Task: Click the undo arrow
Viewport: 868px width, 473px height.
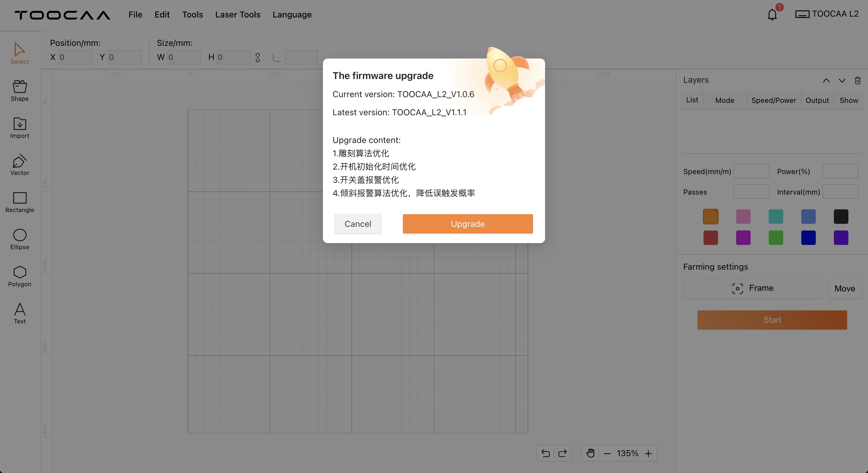Action: coord(546,453)
